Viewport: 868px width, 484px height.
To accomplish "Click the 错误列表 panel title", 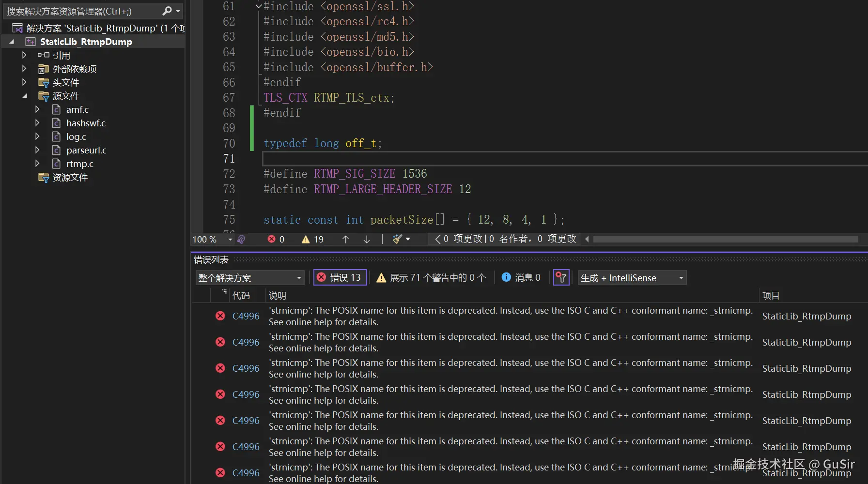I will click(211, 260).
